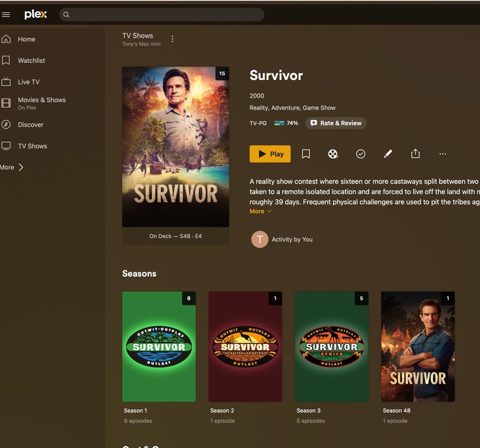Open TV Shows library options menu
Image resolution: width=480 pixels, height=448 pixels.
pyautogui.click(x=172, y=39)
